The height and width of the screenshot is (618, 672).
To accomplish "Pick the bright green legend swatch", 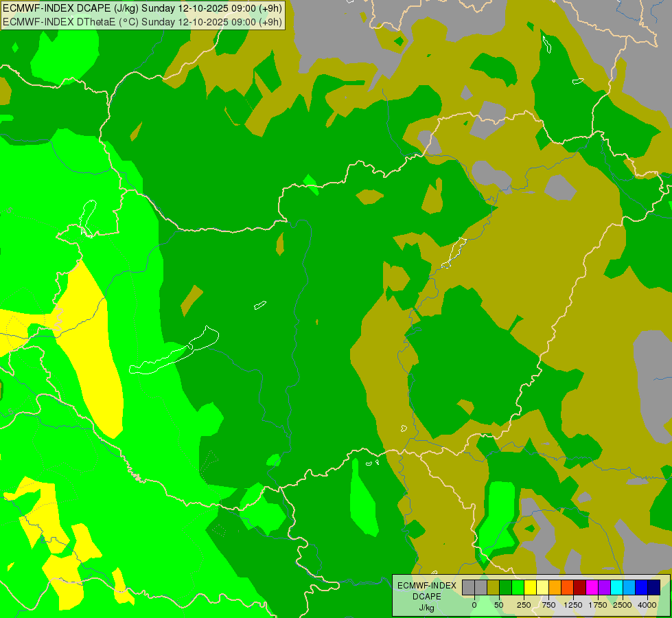I will point(518,587).
